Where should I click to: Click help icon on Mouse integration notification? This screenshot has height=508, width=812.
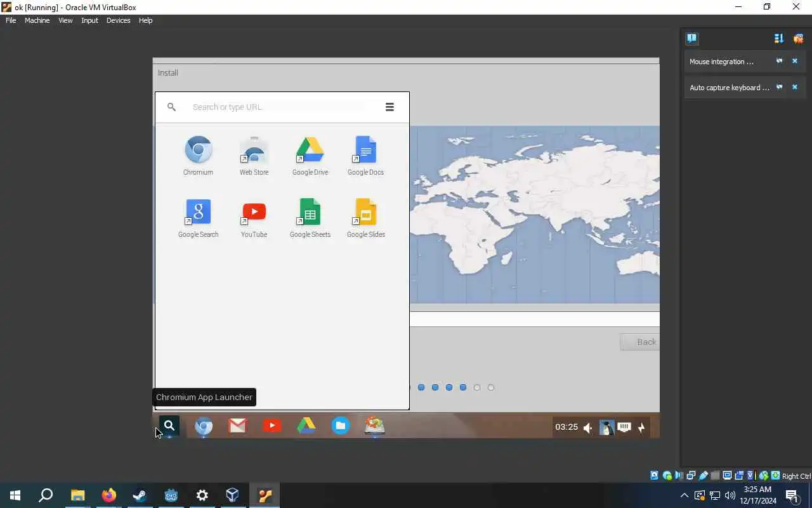779,61
